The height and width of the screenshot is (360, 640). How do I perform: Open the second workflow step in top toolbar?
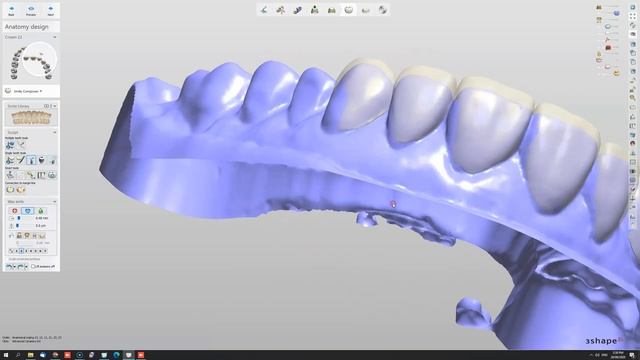click(280, 10)
